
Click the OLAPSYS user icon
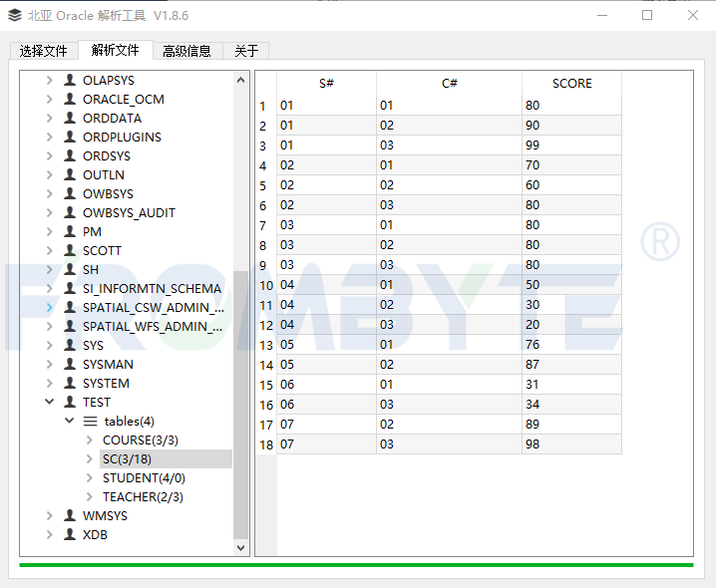pyautogui.click(x=70, y=80)
